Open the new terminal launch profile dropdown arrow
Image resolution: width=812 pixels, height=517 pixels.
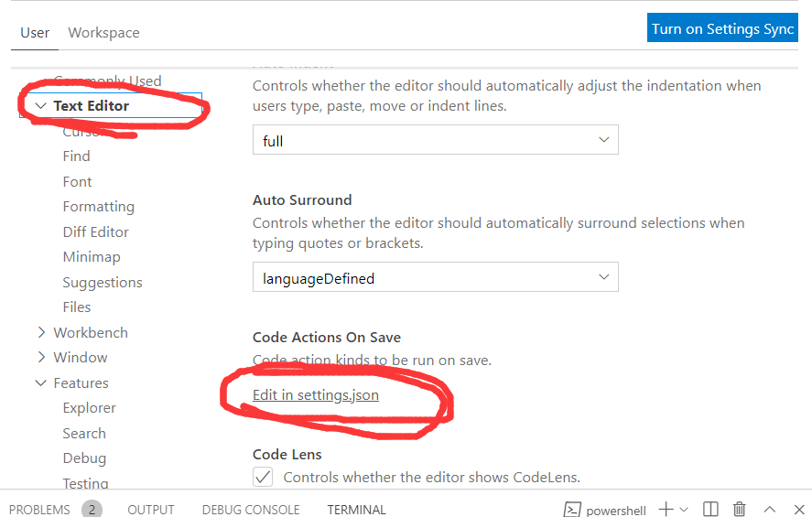point(684,510)
